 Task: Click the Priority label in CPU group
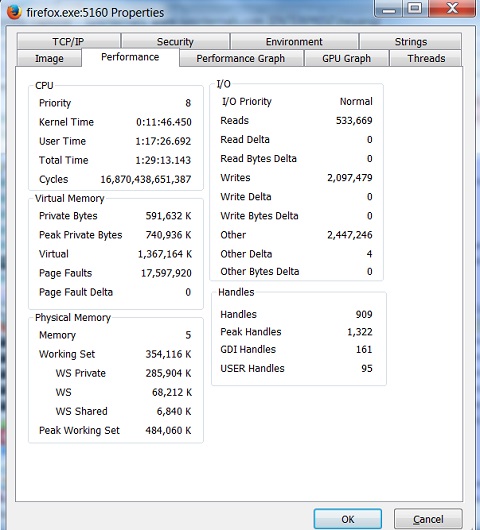tap(55, 103)
